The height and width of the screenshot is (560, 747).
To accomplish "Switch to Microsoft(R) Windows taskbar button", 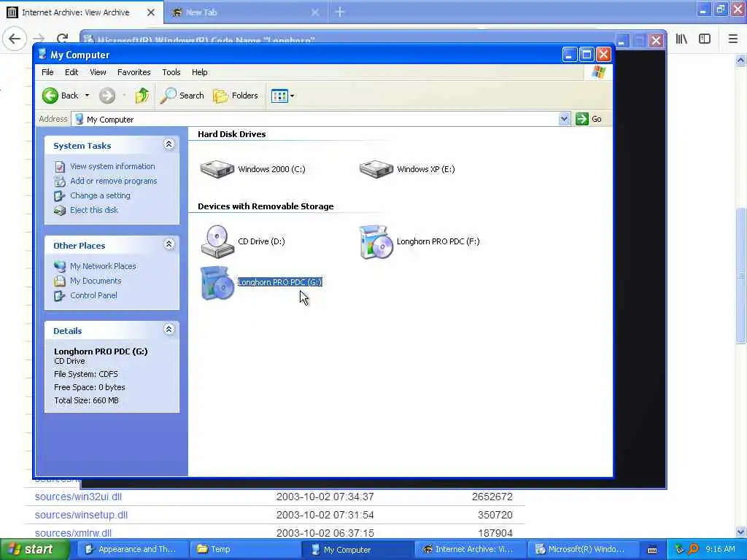I will click(581, 550).
